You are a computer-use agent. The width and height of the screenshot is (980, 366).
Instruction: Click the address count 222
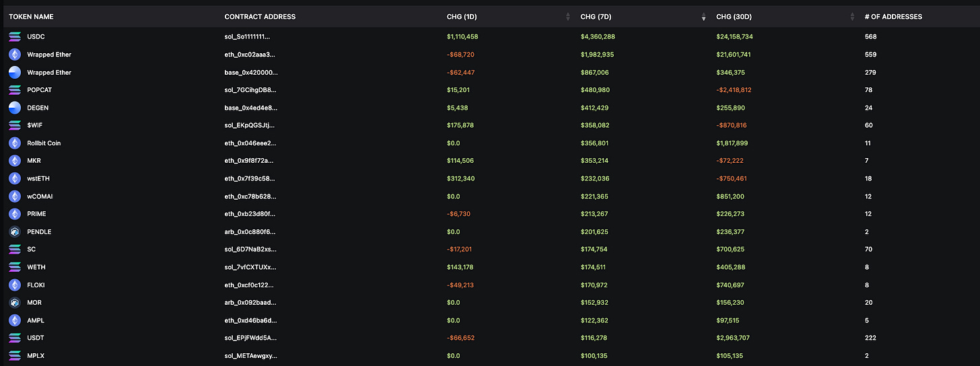(x=870, y=338)
